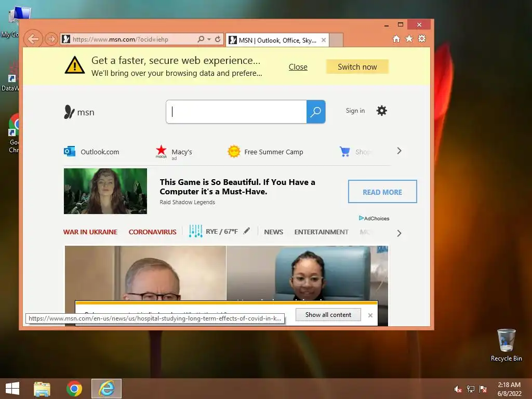Close the MSN tab with its X
This screenshot has height=399, width=532.
(x=324, y=40)
